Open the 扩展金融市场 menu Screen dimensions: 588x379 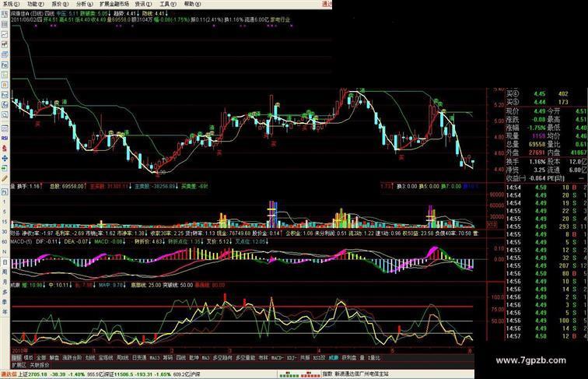(x=114, y=4)
